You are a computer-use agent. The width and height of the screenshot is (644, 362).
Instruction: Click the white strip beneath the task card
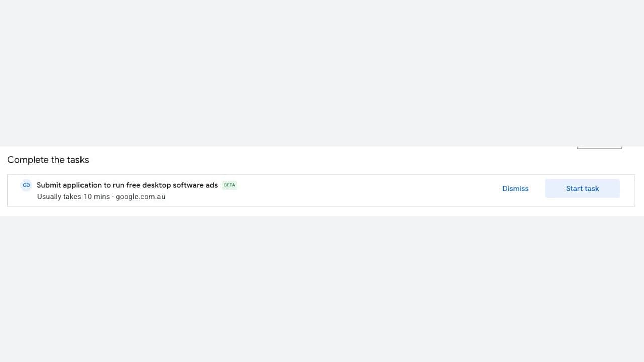click(322, 211)
